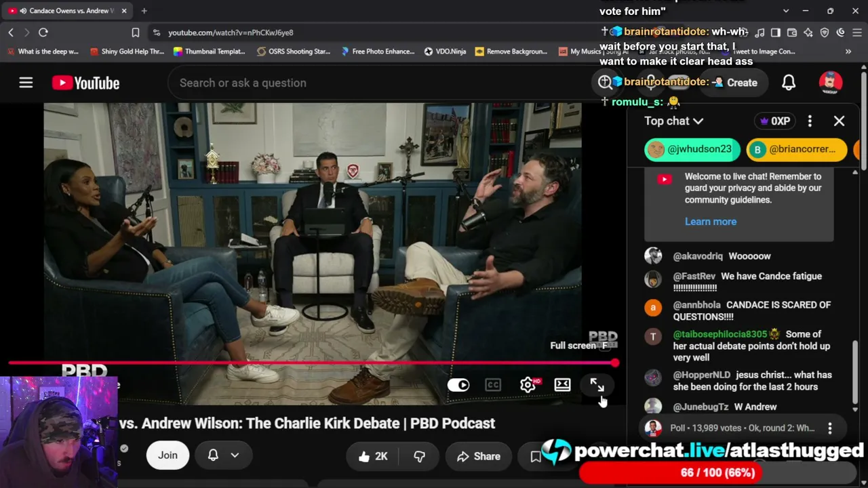Viewport: 868px width, 488px height.
Task: Open the browser main menu
Action: coord(856,33)
